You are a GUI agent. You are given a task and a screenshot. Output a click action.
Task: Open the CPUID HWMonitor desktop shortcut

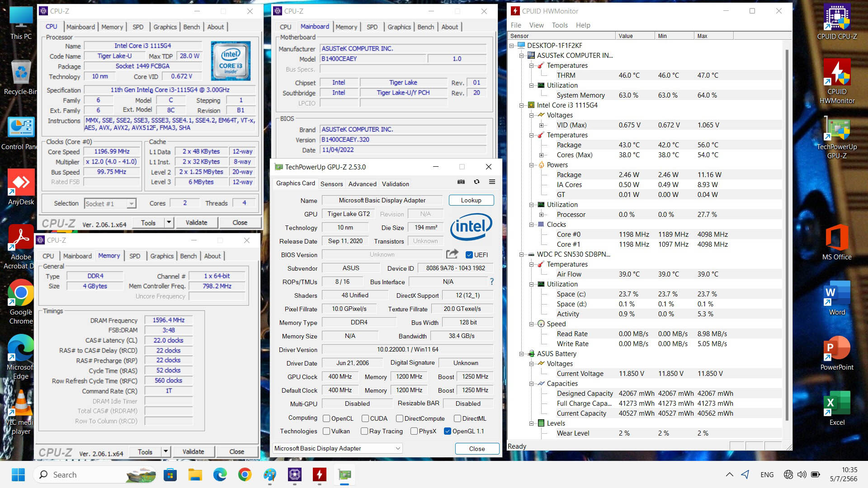tap(837, 81)
